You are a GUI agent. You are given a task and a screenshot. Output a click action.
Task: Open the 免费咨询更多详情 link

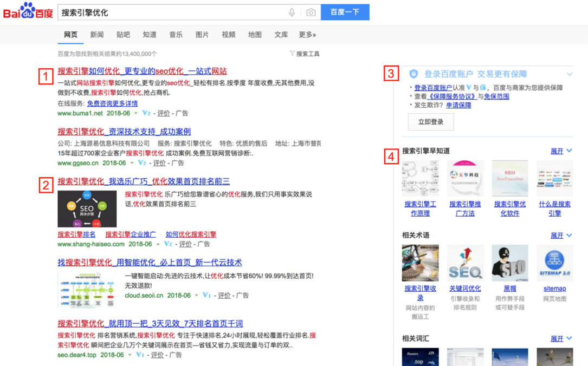112,103
